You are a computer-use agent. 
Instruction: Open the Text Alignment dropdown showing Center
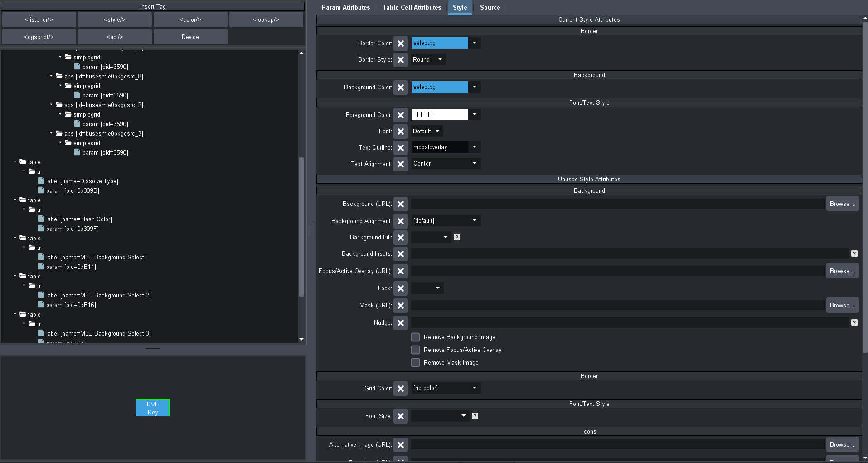[445, 164]
